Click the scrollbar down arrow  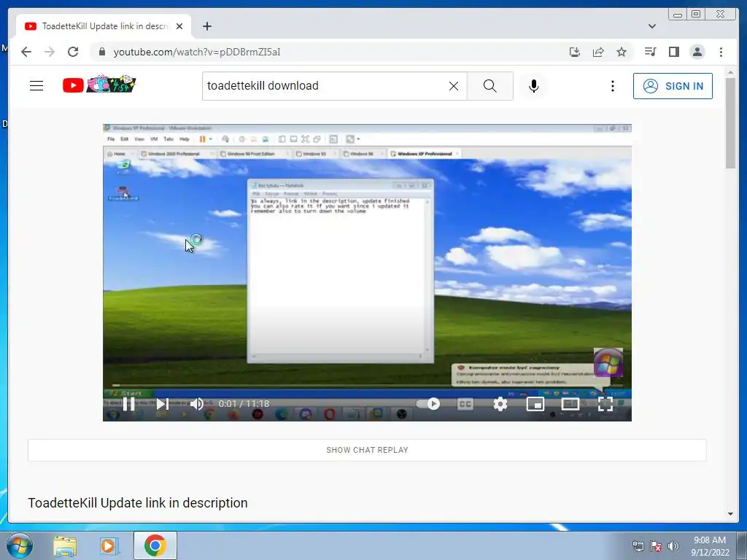click(x=730, y=514)
